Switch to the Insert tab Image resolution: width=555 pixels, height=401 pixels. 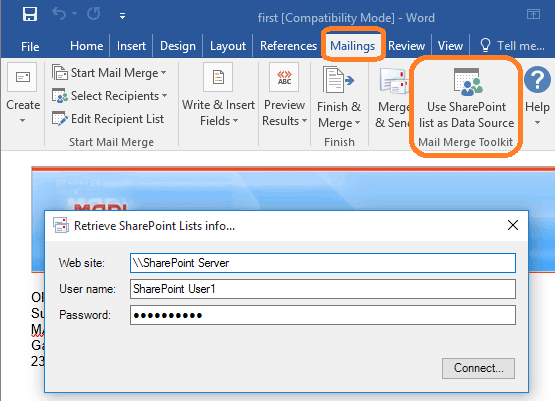[131, 46]
